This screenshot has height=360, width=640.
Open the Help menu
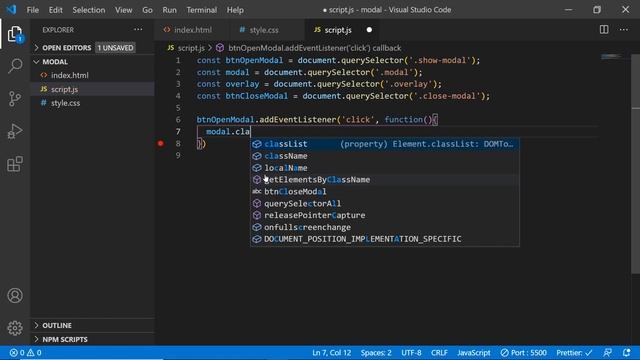235,10
